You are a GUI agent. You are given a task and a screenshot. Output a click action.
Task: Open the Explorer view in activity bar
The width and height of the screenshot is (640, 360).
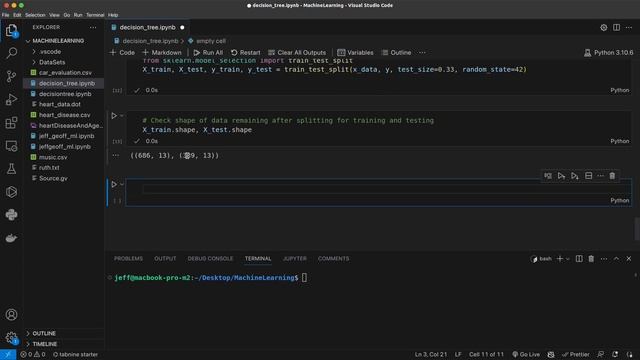pos(11,30)
